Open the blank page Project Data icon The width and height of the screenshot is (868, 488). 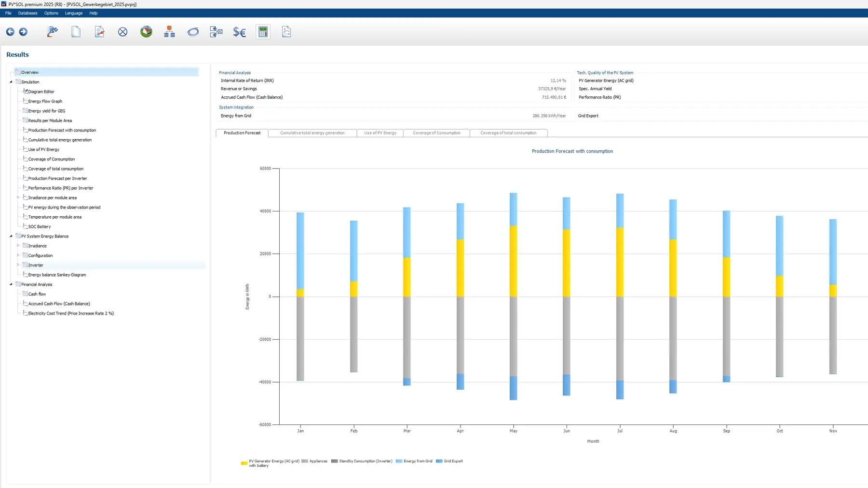pyautogui.click(x=76, y=32)
